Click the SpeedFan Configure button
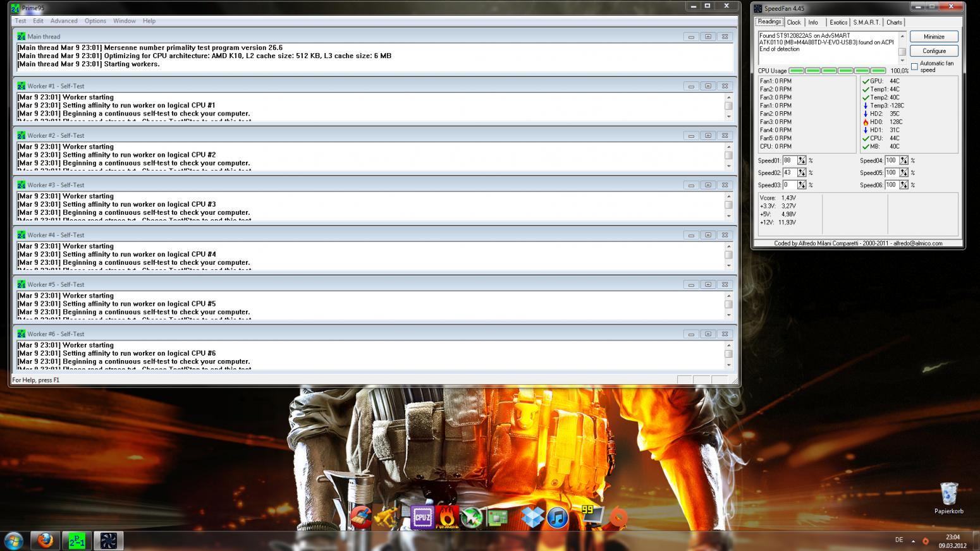The width and height of the screenshot is (980, 551). tap(934, 51)
